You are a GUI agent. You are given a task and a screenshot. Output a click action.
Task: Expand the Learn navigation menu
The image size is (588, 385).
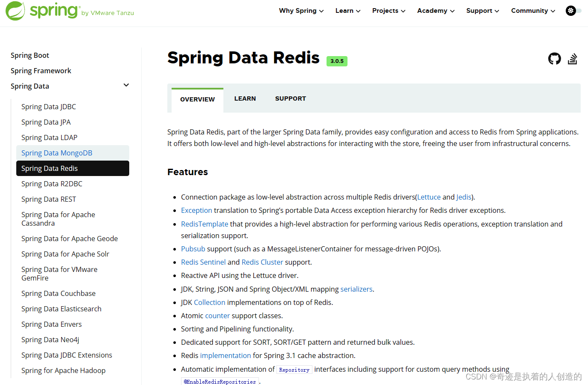[348, 11]
